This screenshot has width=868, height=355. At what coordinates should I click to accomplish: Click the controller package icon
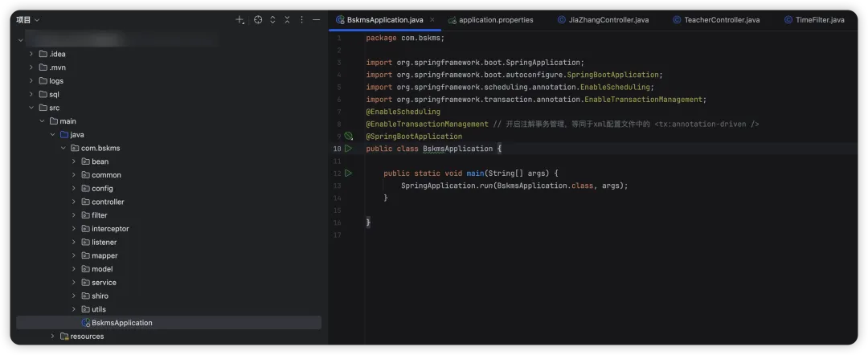[x=86, y=202]
